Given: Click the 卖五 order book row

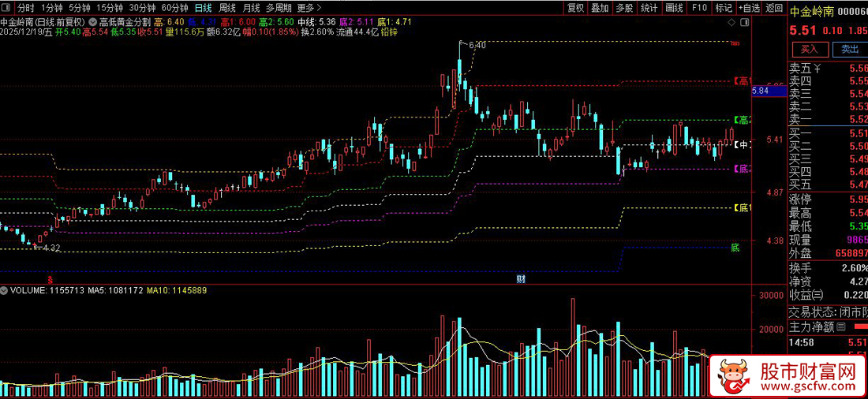Looking at the screenshot, I should (828, 69).
